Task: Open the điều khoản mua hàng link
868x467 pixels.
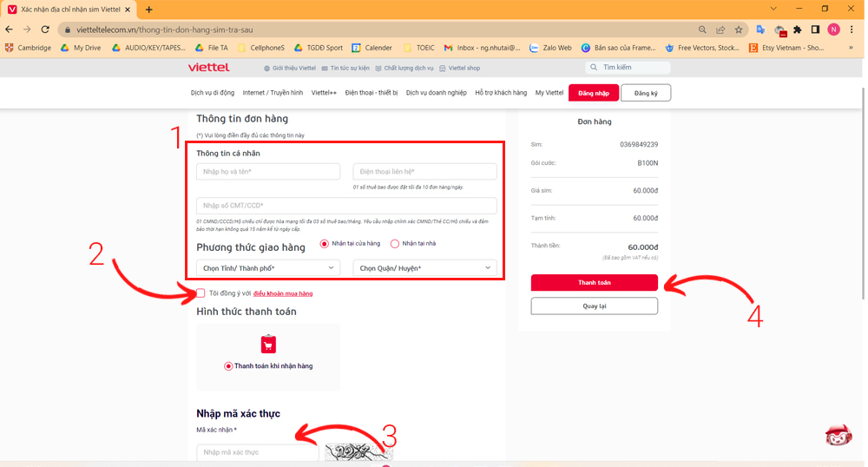Action: [x=283, y=293]
